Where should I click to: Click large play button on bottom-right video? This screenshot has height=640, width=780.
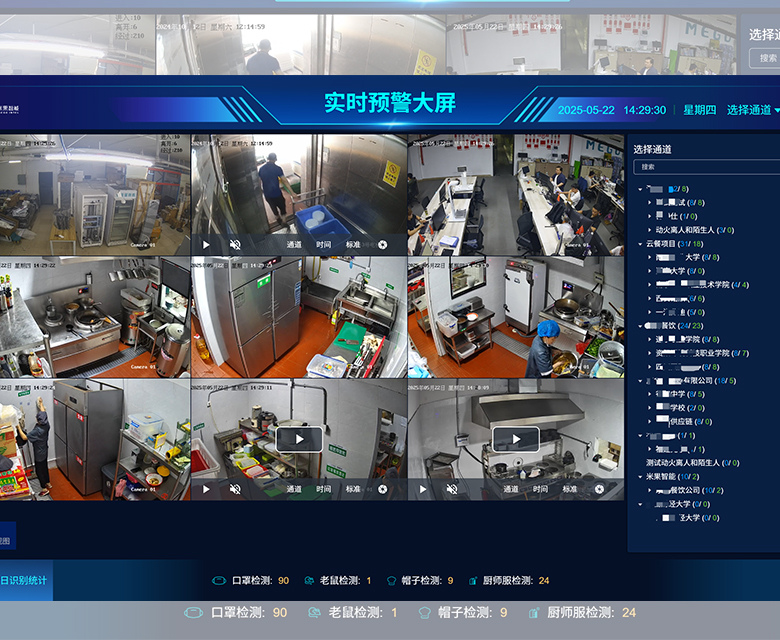tap(516, 439)
